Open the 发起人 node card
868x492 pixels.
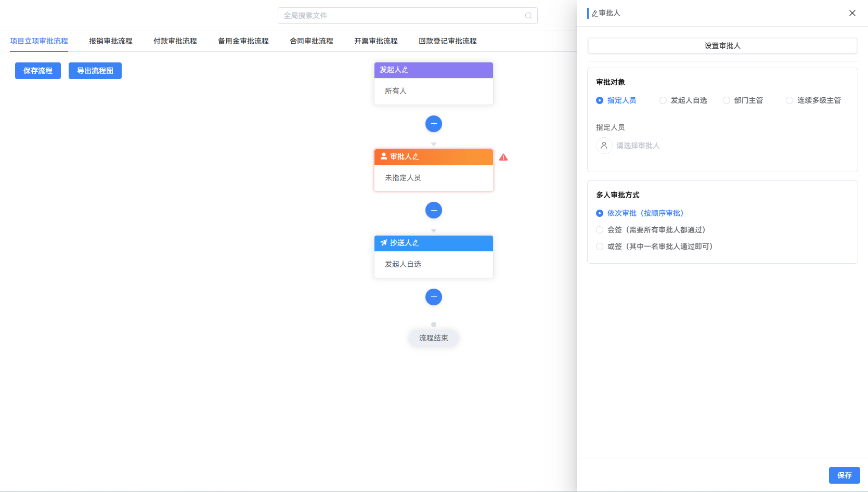tap(433, 90)
